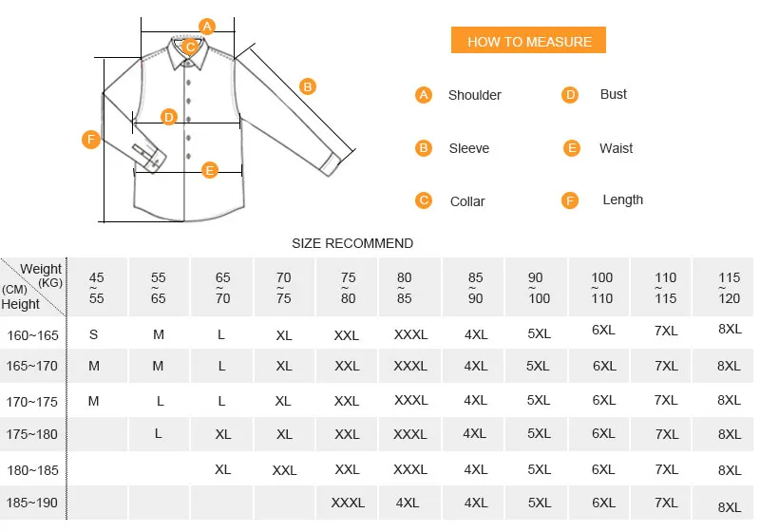Select the 160~165 height row header
The image size is (760, 532).
click(x=32, y=335)
